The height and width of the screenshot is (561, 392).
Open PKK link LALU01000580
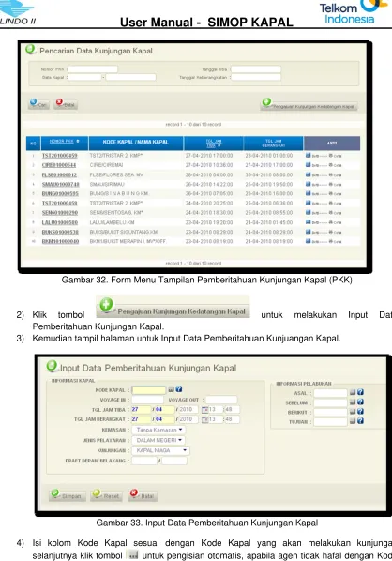(x=60, y=222)
